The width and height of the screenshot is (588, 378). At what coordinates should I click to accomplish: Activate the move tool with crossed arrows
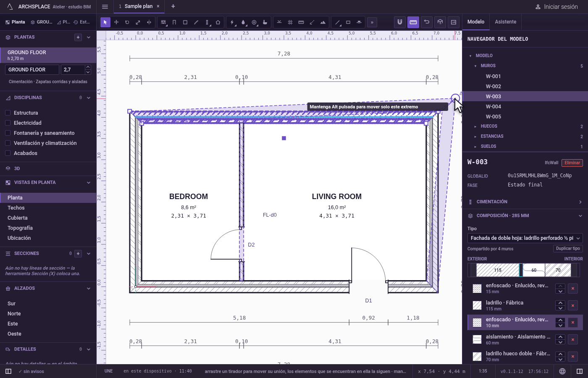pos(116,22)
